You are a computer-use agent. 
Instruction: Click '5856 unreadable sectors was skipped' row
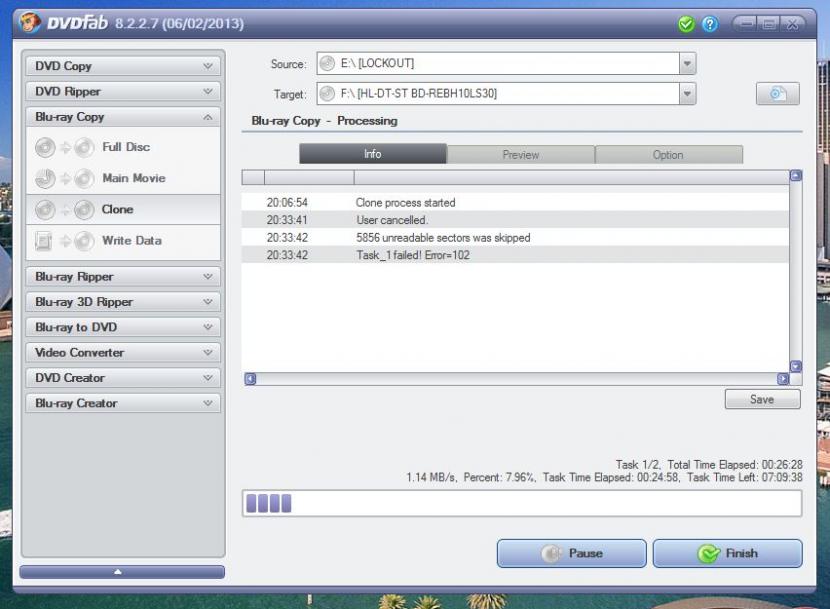click(515, 238)
